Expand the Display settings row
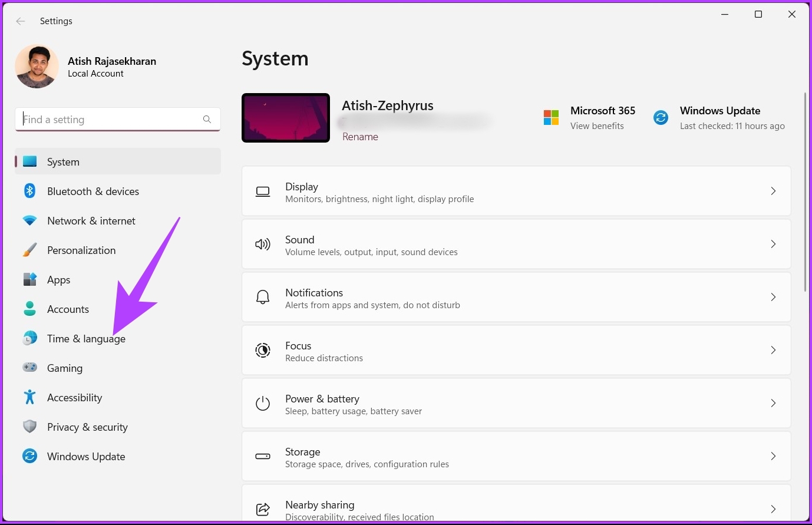 [773, 191]
